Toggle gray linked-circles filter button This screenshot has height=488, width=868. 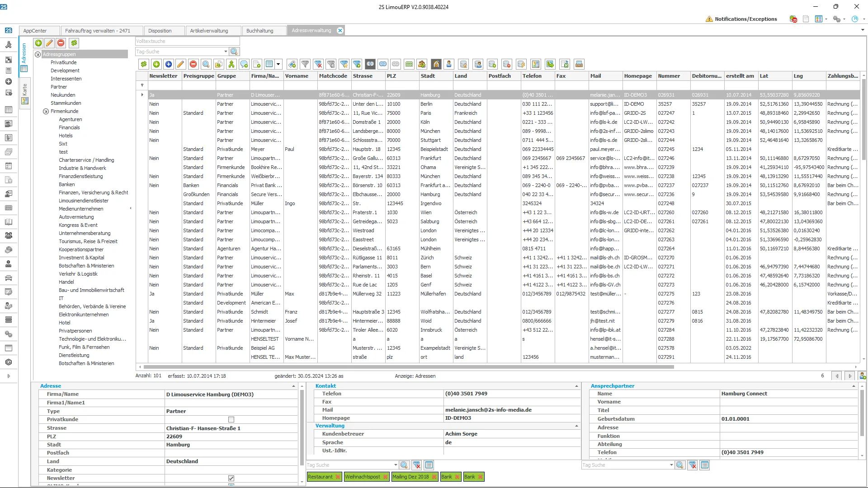tap(396, 64)
